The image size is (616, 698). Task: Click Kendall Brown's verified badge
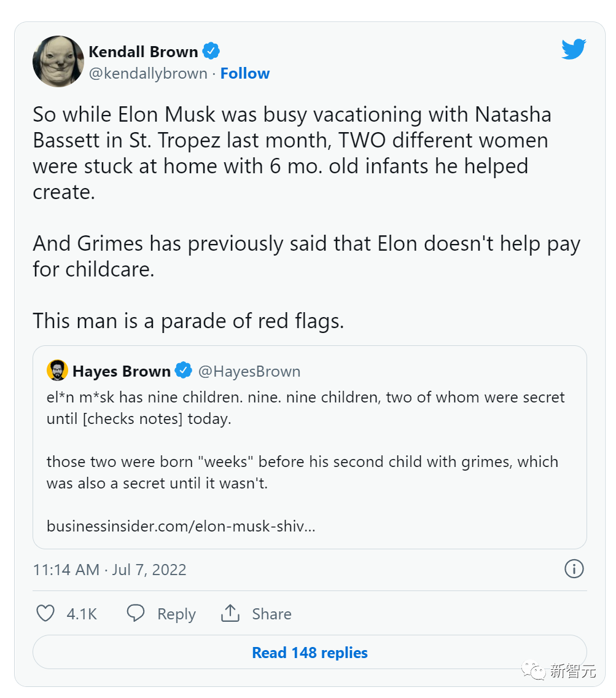(212, 51)
